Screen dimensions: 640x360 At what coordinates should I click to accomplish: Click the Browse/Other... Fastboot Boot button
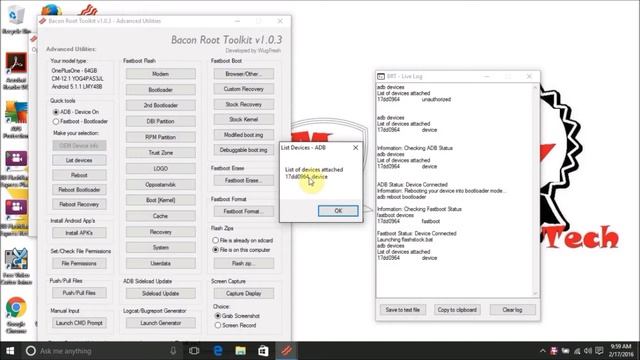(244, 74)
